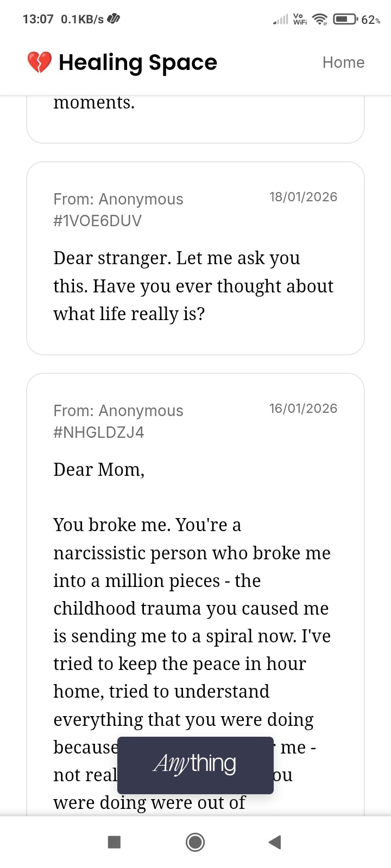Tap the network speed indicator icon
This screenshot has height=868, width=391.
[113, 19]
